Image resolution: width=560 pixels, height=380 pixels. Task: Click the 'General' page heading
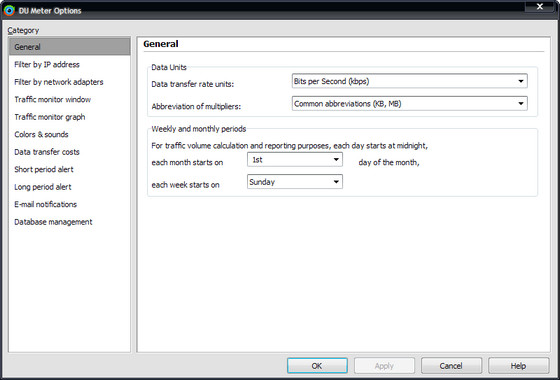click(161, 44)
